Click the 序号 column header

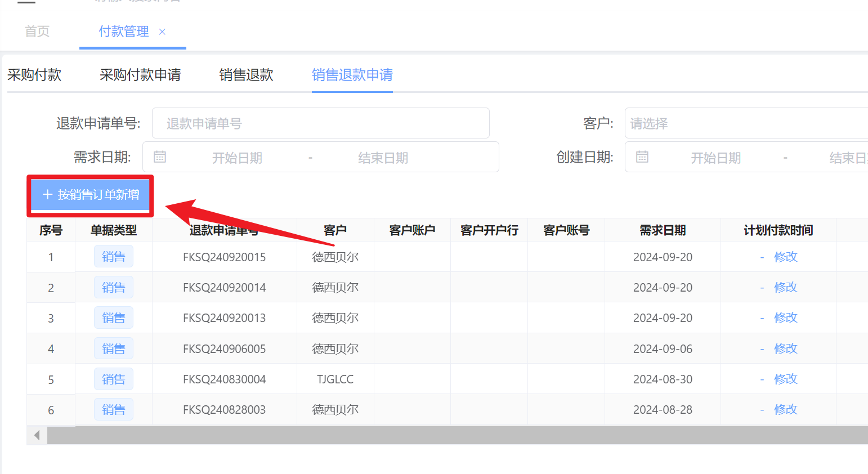click(x=51, y=230)
